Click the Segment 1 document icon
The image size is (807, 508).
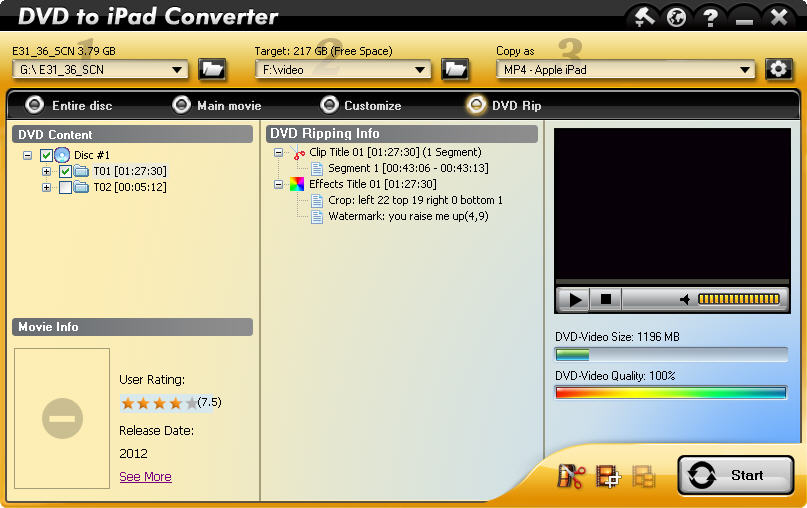[317, 168]
